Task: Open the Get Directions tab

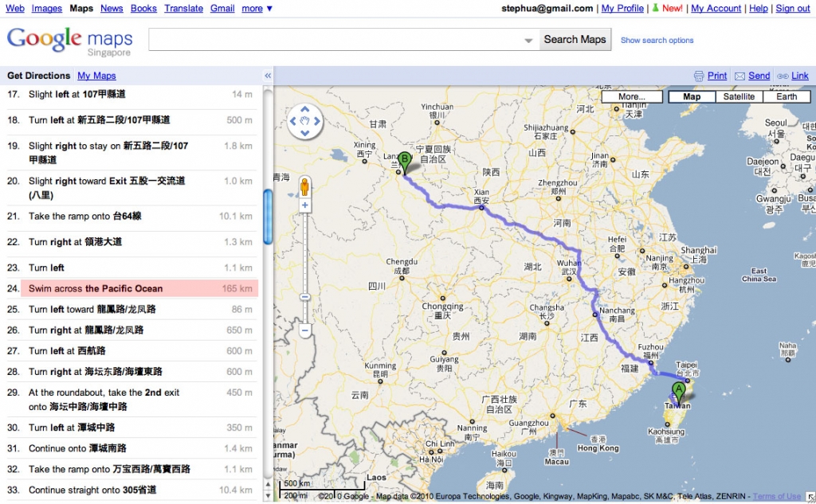Action: coord(38,76)
